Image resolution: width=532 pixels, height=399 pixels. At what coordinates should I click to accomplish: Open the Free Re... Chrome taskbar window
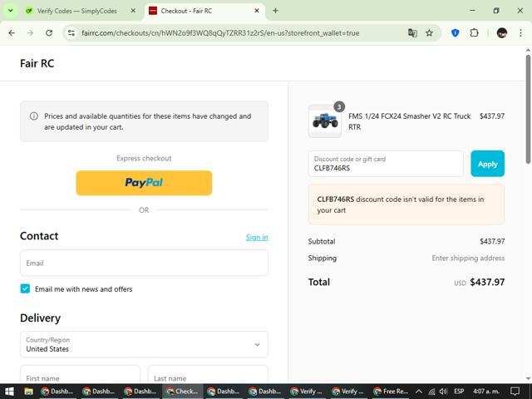391,392
